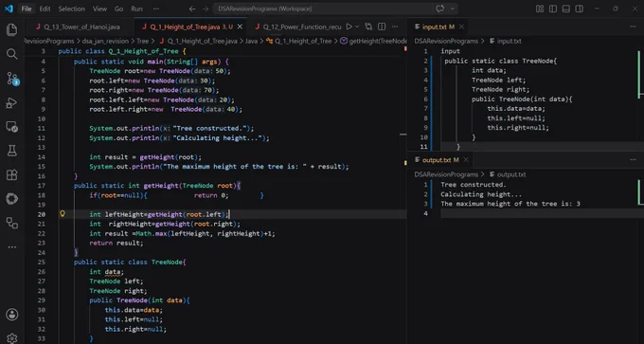The height and width of the screenshot is (344, 644).
Task: Show additional activity bar views ellipsis
Action: tap(12, 247)
